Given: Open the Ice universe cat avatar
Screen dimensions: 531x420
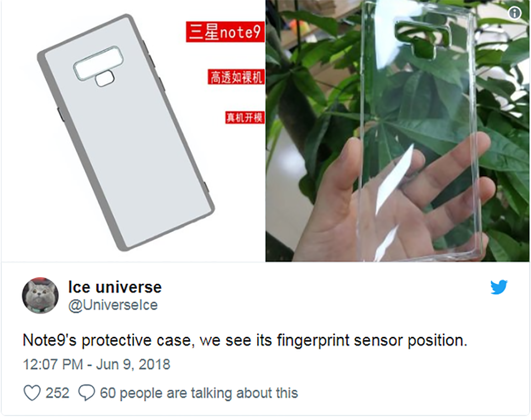Looking at the screenshot, I should click(x=40, y=295).
